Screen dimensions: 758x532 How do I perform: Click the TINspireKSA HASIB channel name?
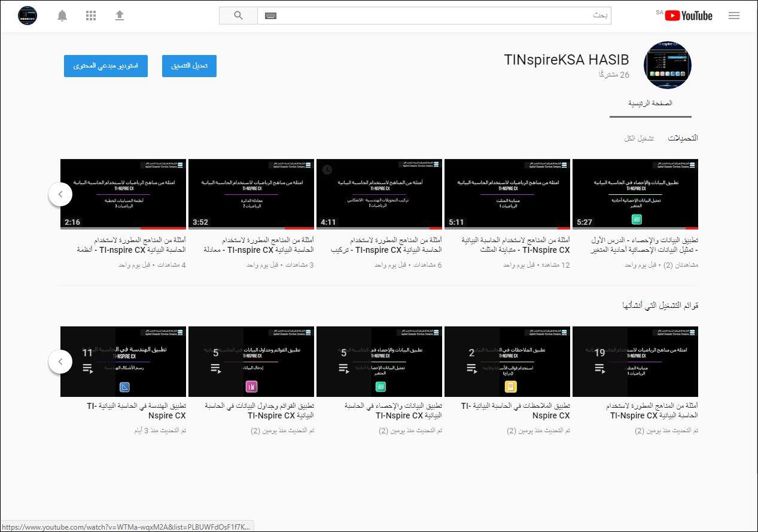567,60
